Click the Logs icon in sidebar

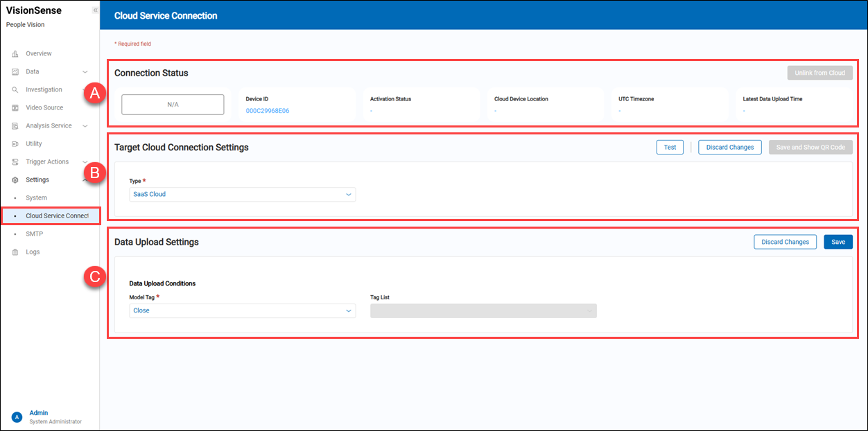15,252
